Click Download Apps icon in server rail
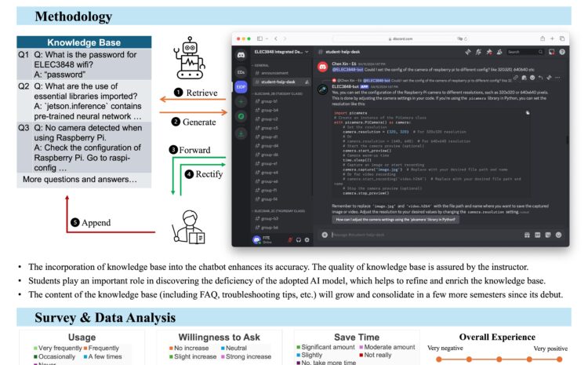This screenshot has width=588, height=365. click(x=241, y=133)
